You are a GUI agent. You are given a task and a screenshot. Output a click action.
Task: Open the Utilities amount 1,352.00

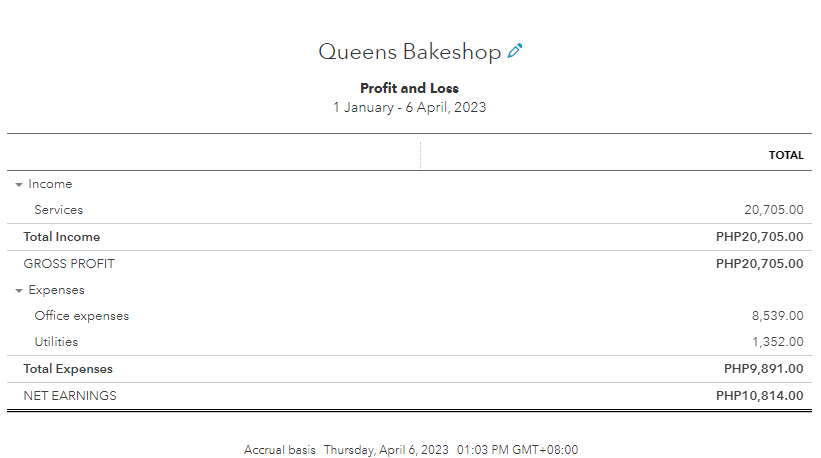[x=777, y=342]
